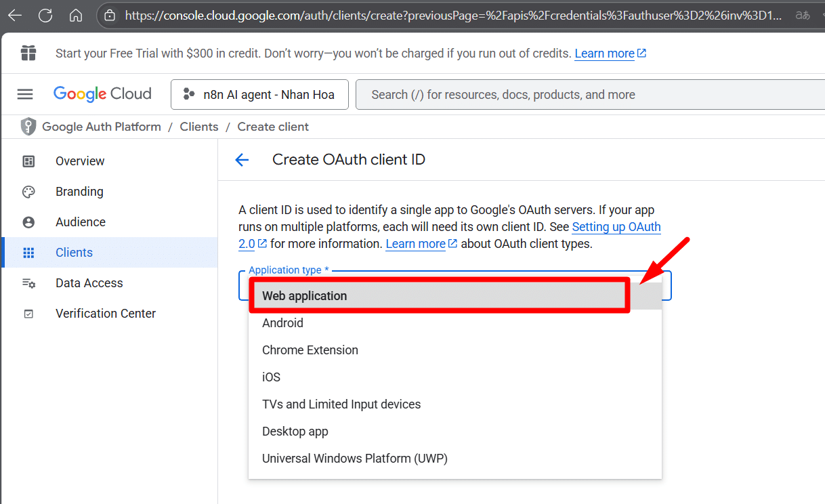Screen dimensions: 825x504
Task: Go to Google Cloud home via logo
Action: 102,94
